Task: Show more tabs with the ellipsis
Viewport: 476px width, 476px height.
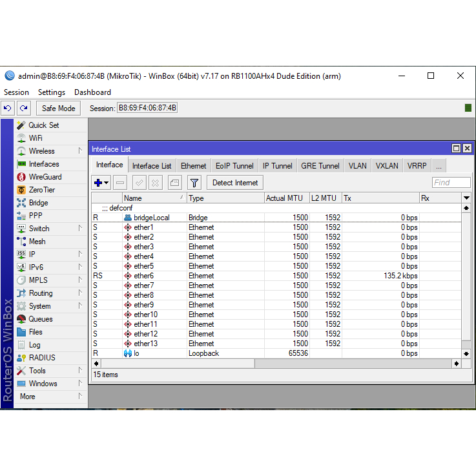Action: 439,166
